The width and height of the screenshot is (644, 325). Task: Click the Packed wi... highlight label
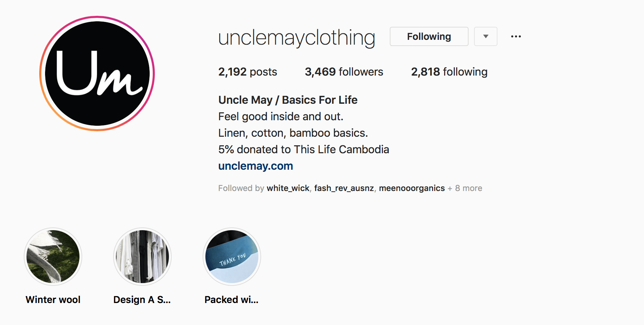coord(232,299)
